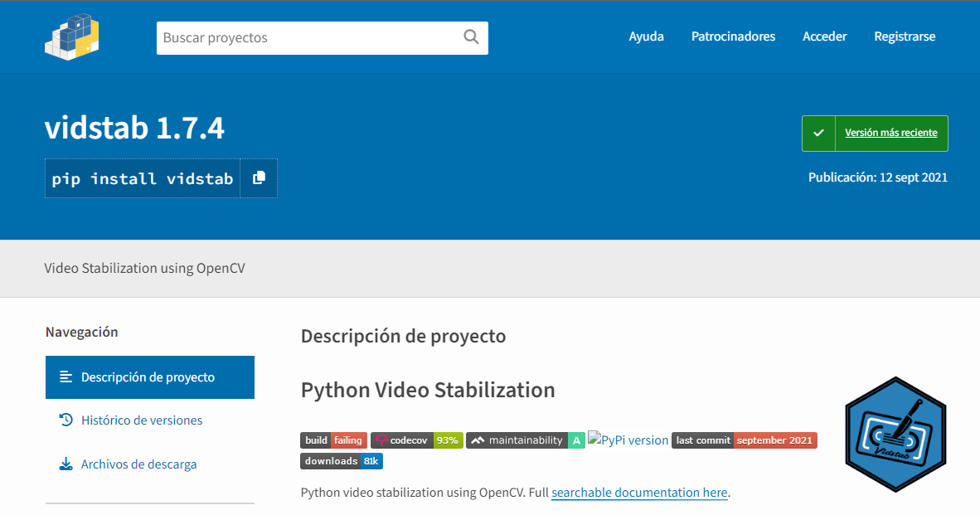Copy pip install command with clipboard icon
The width and height of the screenshot is (980, 515).
259,178
